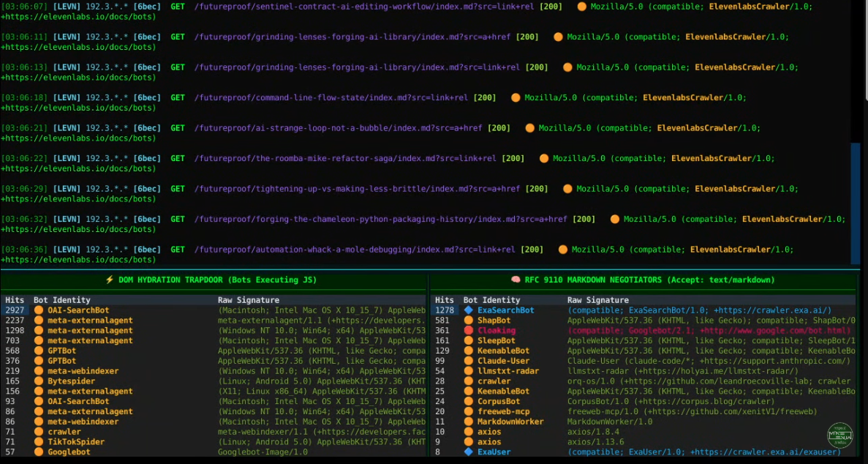Click the orange dot beside ShapBot
This screenshot has height=464, width=868.
pyautogui.click(x=468, y=321)
